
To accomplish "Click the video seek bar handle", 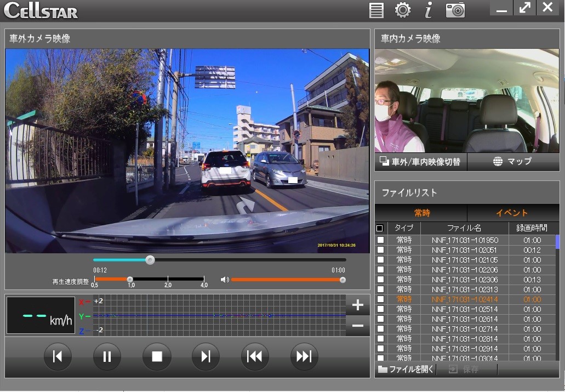I will pyautogui.click(x=150, y=260).
